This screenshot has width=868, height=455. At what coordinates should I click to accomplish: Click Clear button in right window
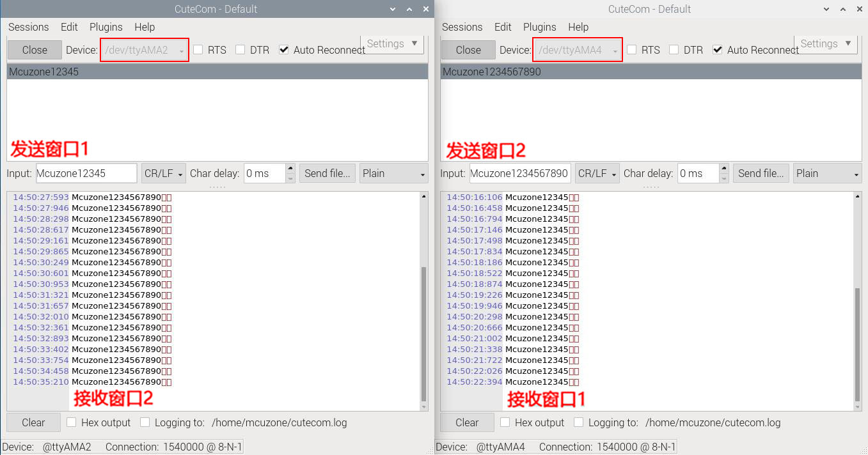[x=467, y=422]
